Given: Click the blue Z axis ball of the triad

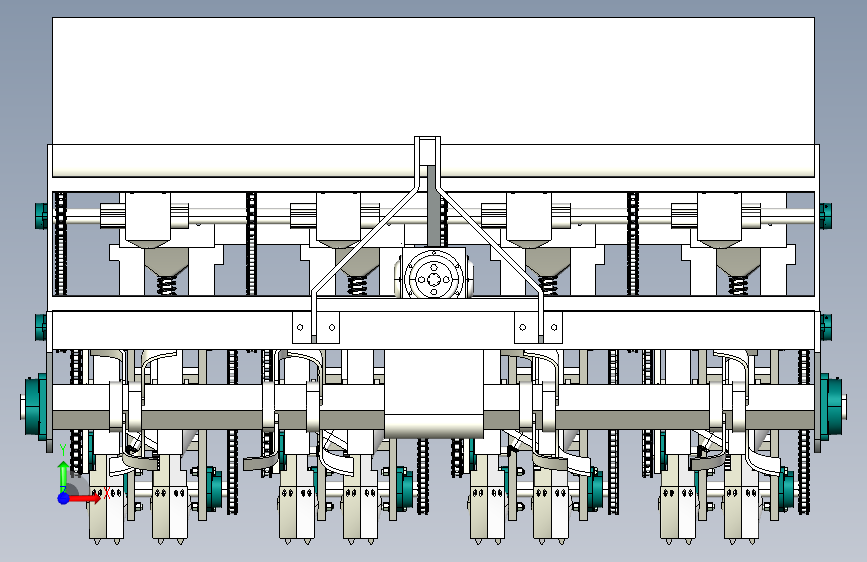Looking at the screenshot, I should pos(64,498).
